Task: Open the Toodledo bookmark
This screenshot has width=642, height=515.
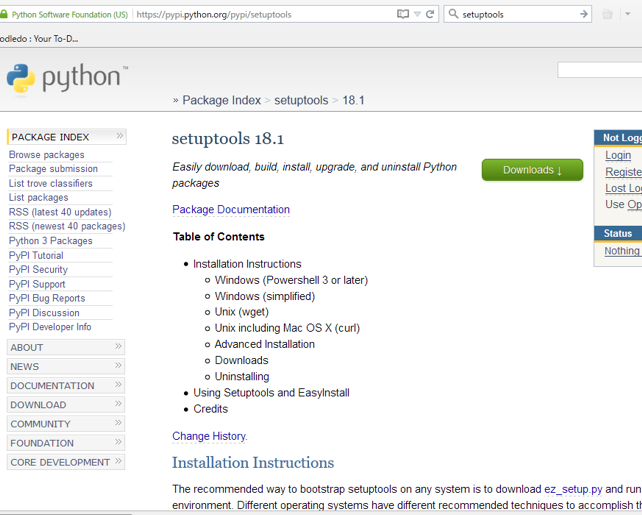Action: click(x=39, y=39)
